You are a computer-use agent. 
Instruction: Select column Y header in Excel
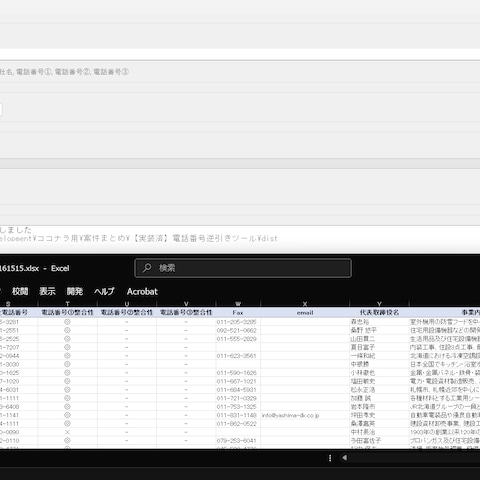click(x=379, y=304)
